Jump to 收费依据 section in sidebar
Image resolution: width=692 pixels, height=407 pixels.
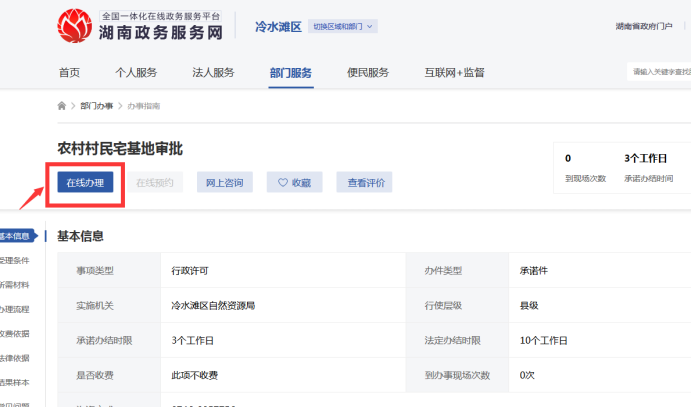(x=14, y=333)
